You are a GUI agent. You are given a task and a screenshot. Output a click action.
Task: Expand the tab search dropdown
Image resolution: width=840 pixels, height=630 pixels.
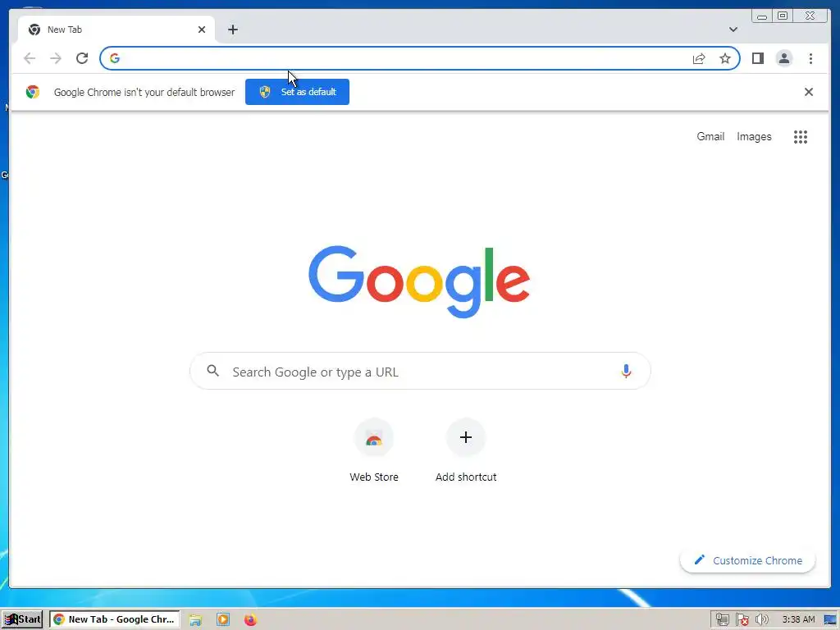[x=733, y=30]
